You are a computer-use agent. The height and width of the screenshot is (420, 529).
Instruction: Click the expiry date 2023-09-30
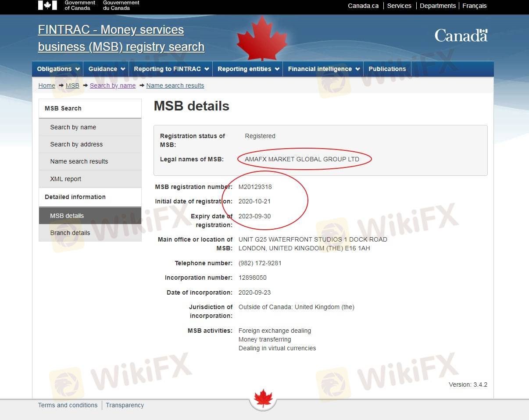[x=254, y=216]
